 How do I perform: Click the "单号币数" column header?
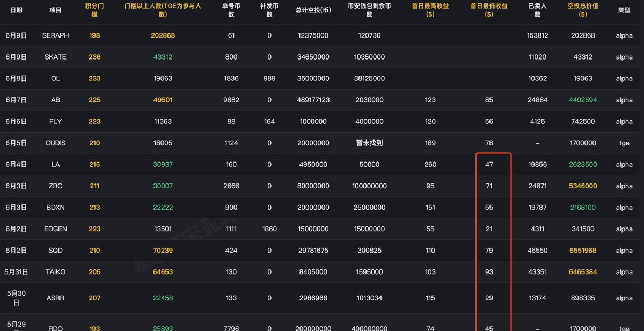tap(231, 10)
